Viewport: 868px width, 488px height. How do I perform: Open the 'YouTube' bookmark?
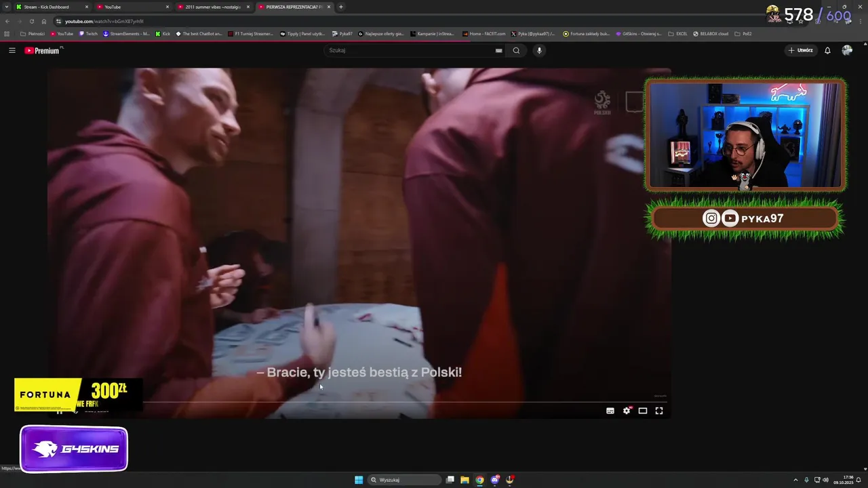(x=61, y=34)
